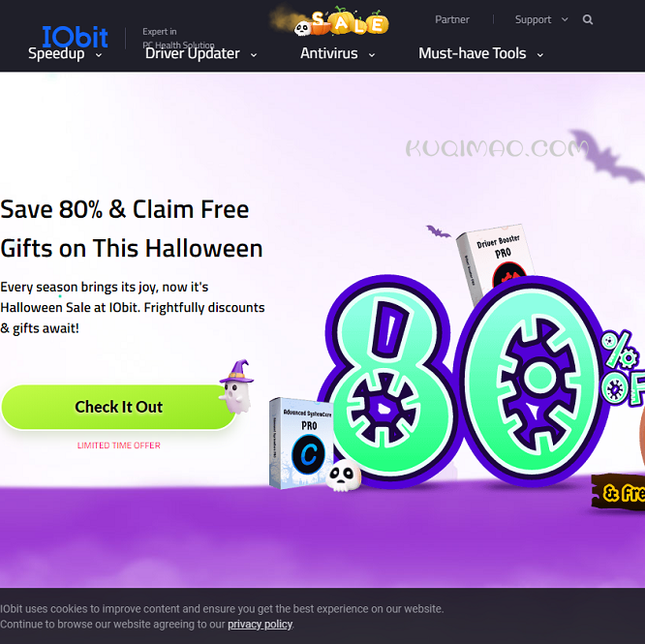Open the privacy policy link

(260, 625)
